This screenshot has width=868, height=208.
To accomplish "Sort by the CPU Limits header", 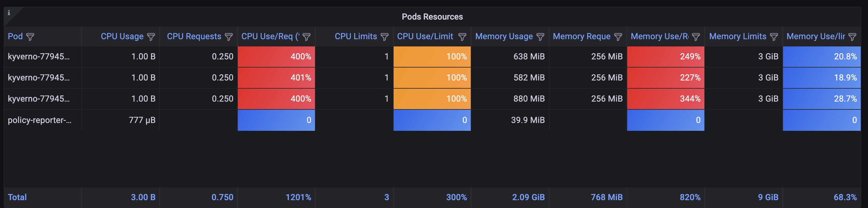I will click(356, 36).
